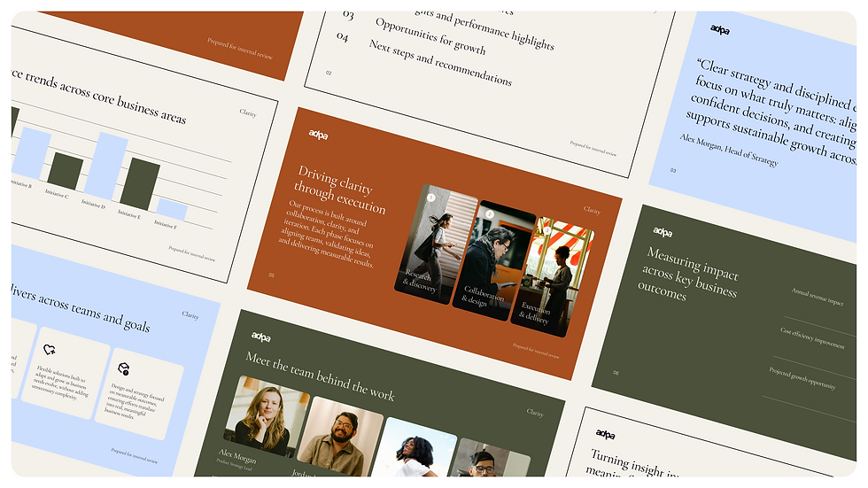Open the bearded man's team portrait
This screenshot has height=488, width=868.
pos(340,438)
